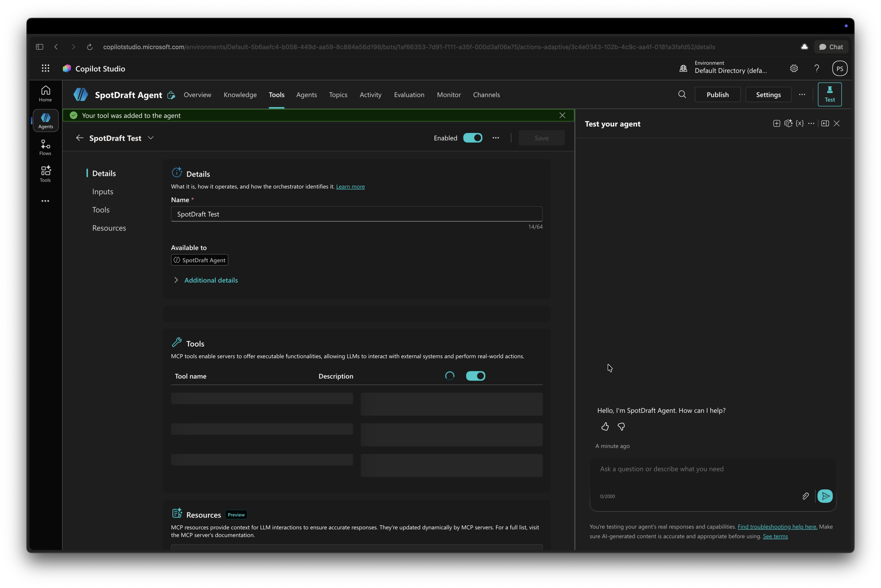Click the Publish button
The height and width of the screenshot is (588, 881).
coord(717,95)
